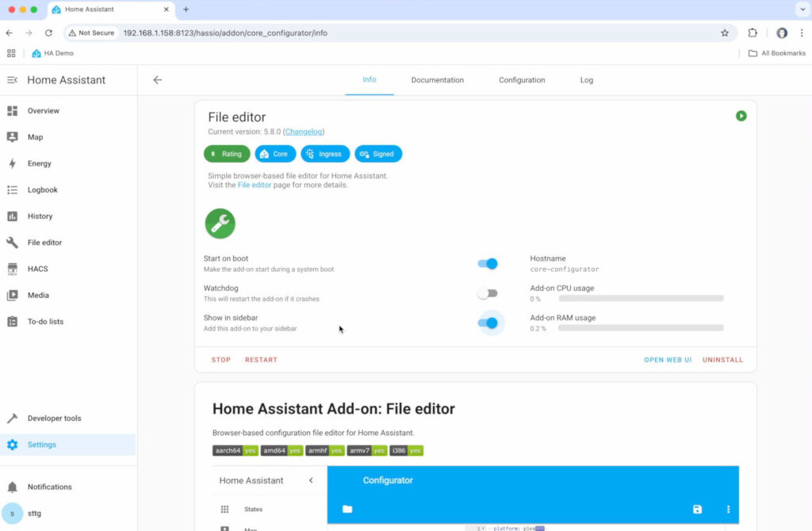The height and width of the screenshot is (531, 812).
Task: Open the Settings gear icon
Action: coord(13,445)
